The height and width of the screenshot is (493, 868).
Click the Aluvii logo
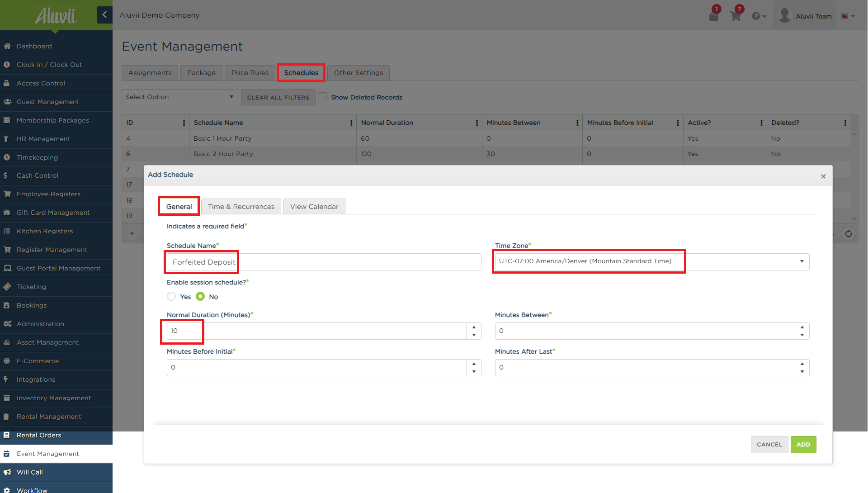(x=56, y=16)
